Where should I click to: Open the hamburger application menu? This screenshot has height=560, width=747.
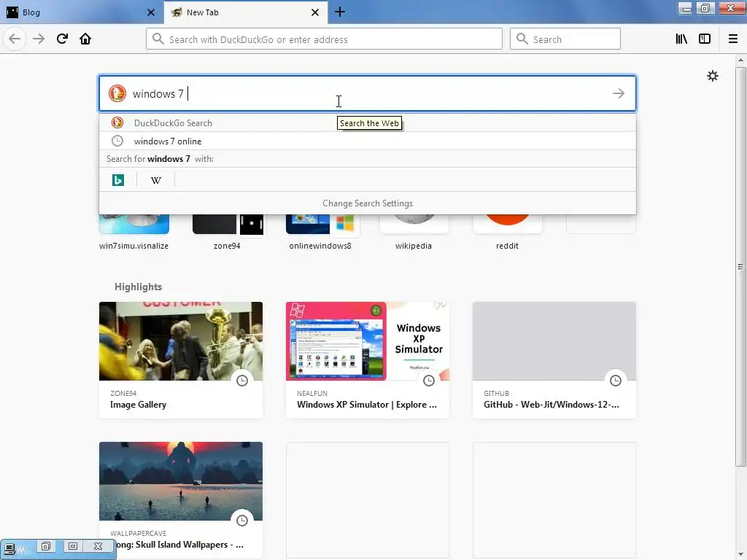coord(733,39)
